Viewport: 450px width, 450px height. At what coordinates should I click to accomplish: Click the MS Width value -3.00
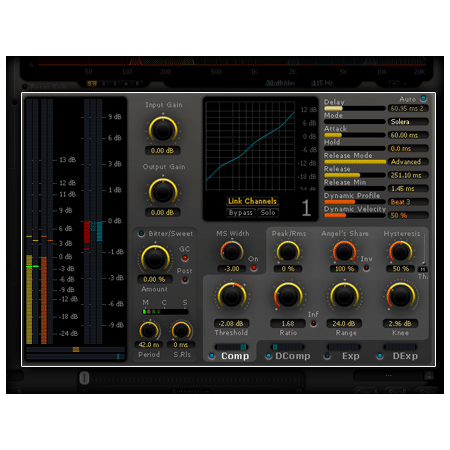tap(232, 268)
